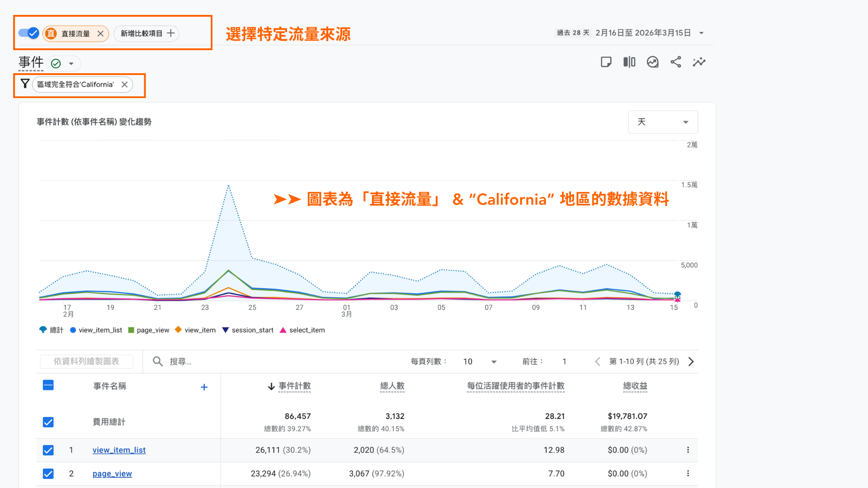
Task: Toggle the comparison switch off
Action: [28, 33]
